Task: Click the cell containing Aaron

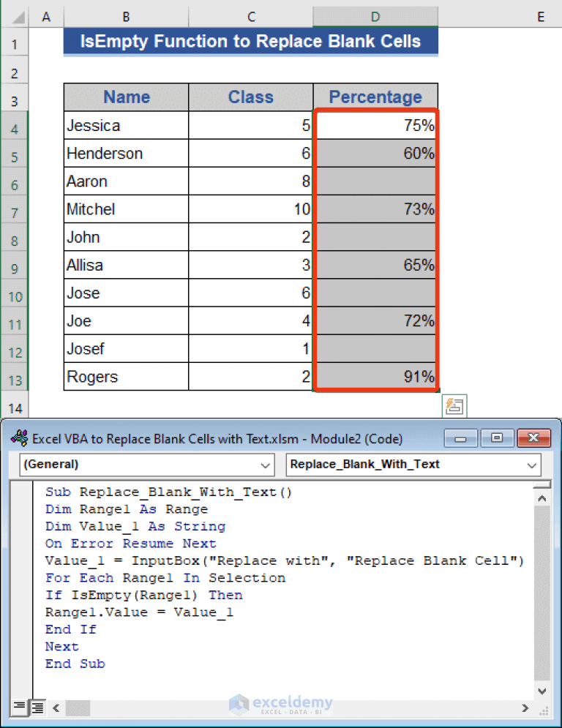Action: (x=127, y=181)
